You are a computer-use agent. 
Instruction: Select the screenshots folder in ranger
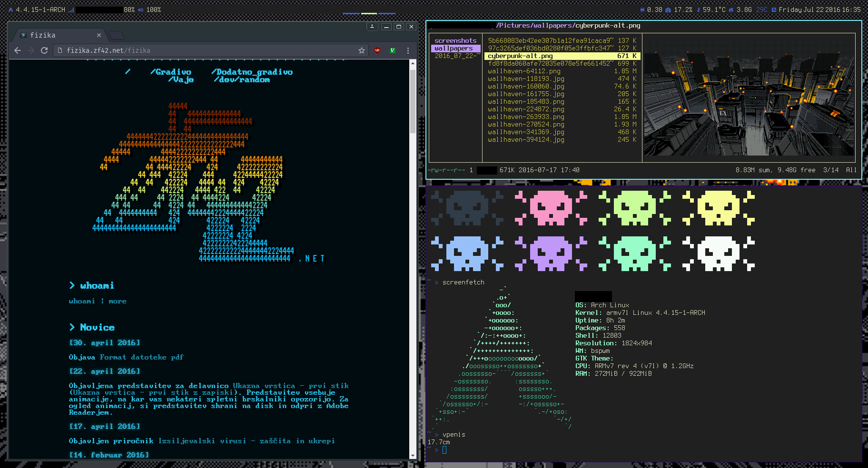[455, 41]
